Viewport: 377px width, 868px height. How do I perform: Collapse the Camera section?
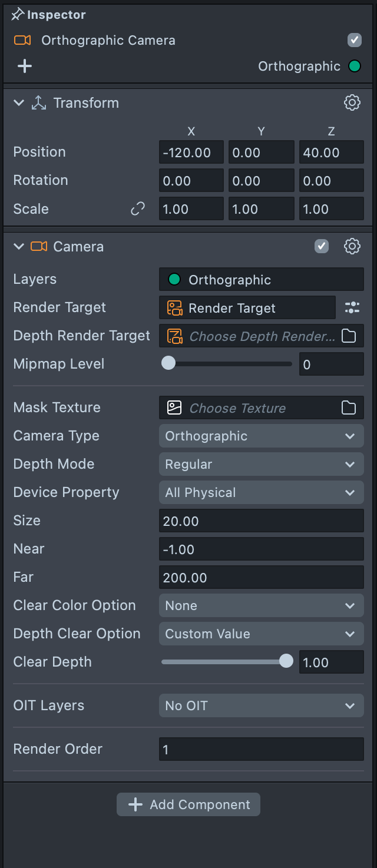(19, 246)
